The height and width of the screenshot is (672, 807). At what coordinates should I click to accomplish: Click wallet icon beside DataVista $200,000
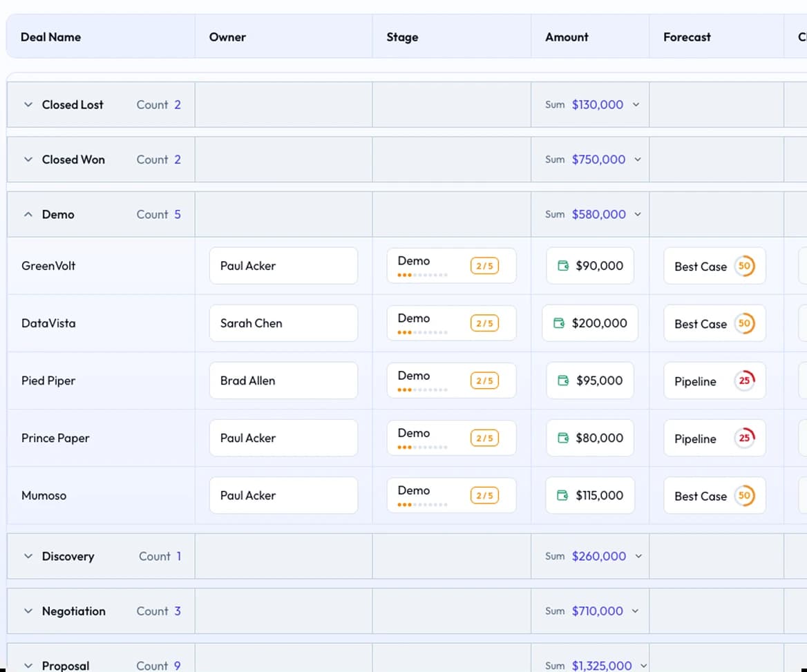(559, 323)
